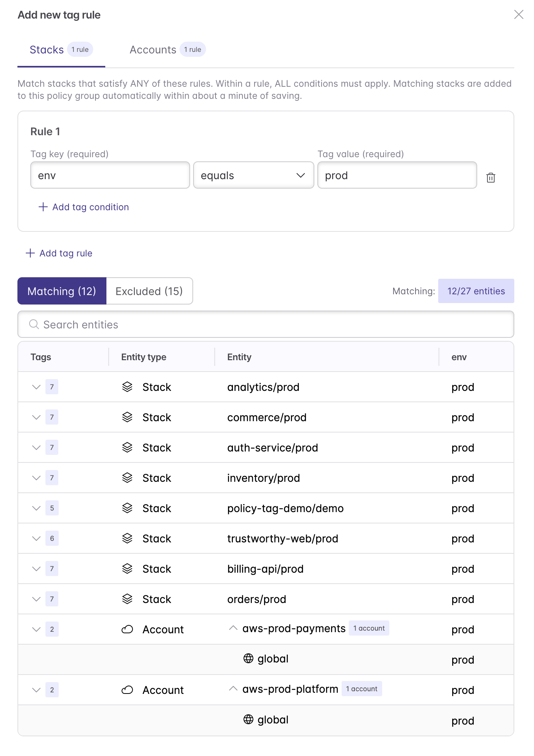Click the 1 account badge for aws-prod-payments
Viewport: 534px width, 756px height.
click(x=369, y=628)
